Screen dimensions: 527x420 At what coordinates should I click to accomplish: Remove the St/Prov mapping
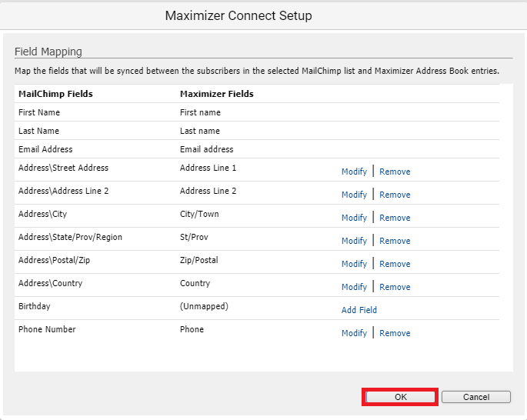click(395, 241)
